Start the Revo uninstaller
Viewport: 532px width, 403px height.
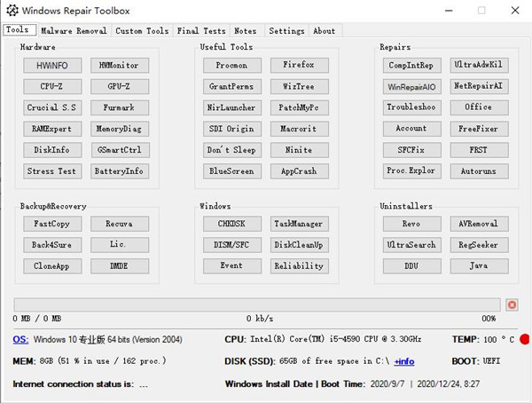(x=411, y=224)
